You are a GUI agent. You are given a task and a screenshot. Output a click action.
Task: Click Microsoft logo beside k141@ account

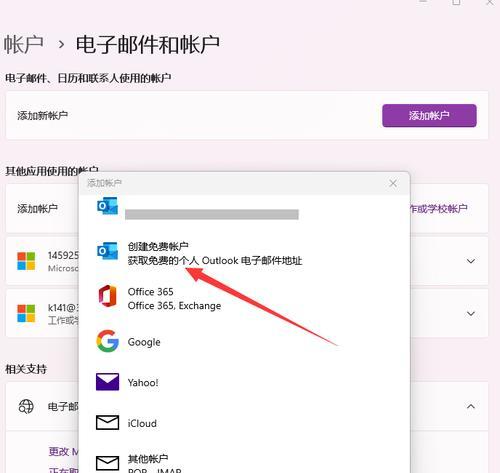(x=26, y=313)
